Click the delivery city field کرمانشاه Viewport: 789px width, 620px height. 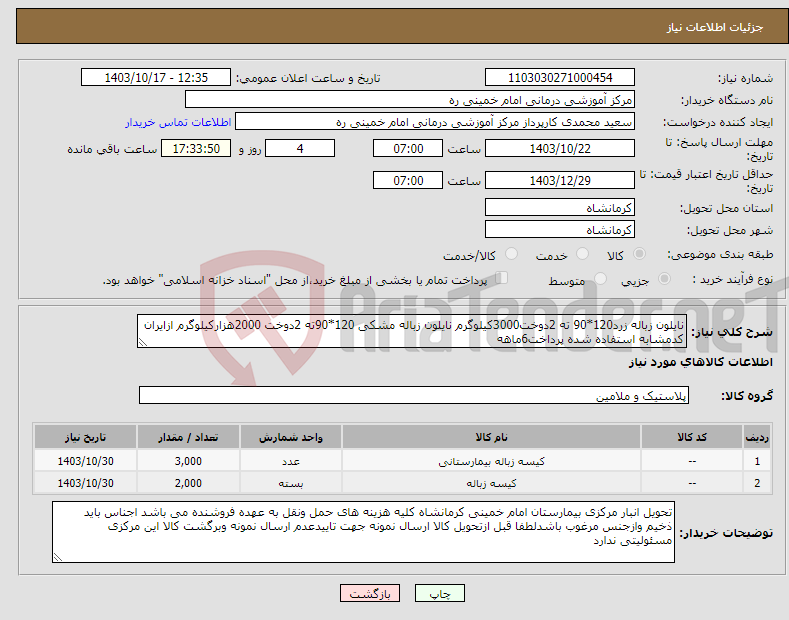[x=560, y=229]
